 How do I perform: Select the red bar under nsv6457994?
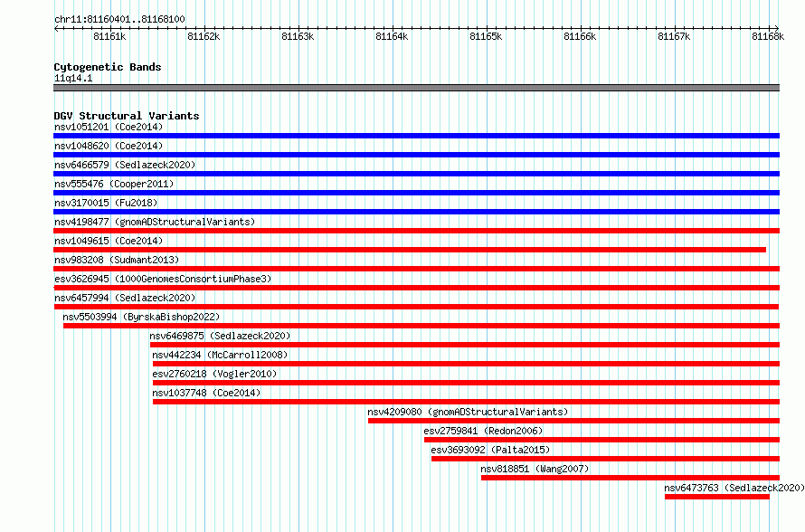tap(416, 307)
